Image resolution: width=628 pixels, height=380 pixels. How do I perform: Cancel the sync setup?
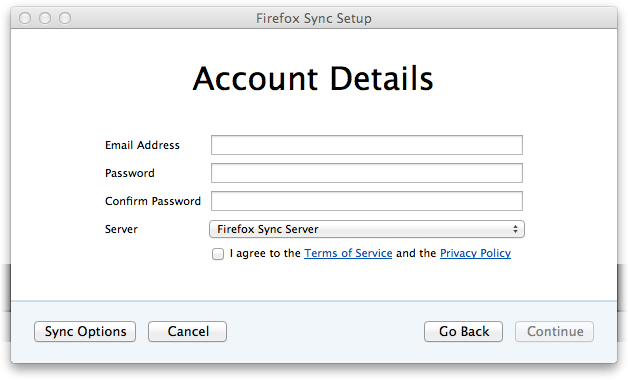point(187,332)
